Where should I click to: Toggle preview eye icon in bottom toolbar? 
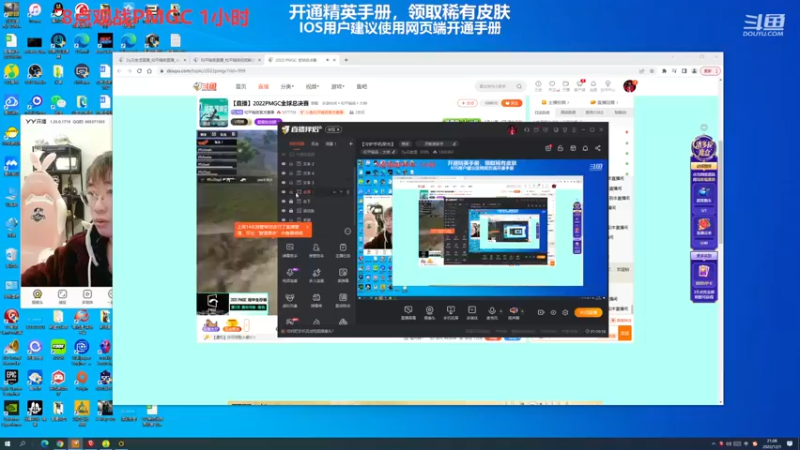click(x=553, y=312)
